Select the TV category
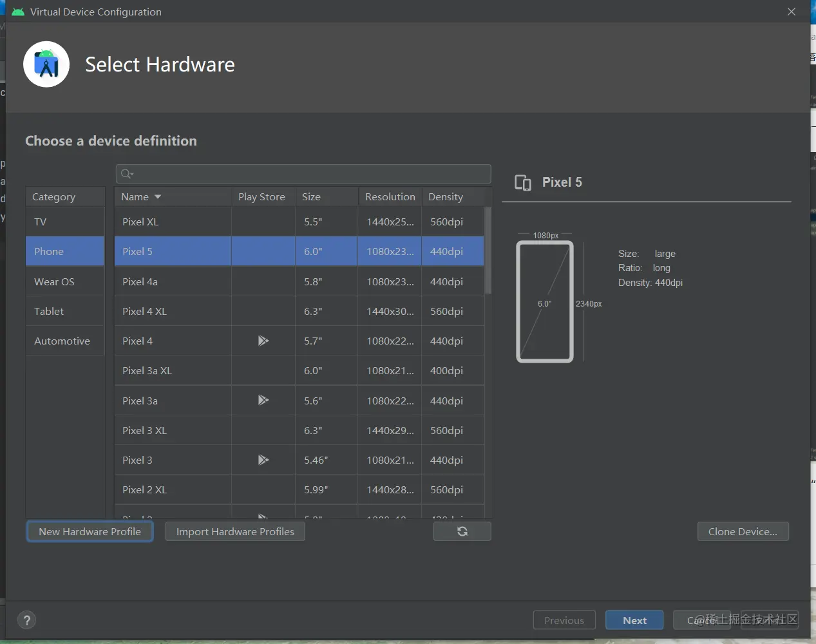Image resolution: width=816 pixels, height=644 pixels. [x=65, y=222]
